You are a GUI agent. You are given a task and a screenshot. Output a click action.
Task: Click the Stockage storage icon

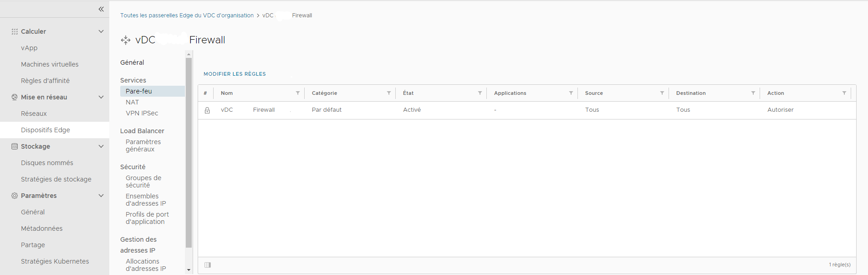(x=15, y=146)
